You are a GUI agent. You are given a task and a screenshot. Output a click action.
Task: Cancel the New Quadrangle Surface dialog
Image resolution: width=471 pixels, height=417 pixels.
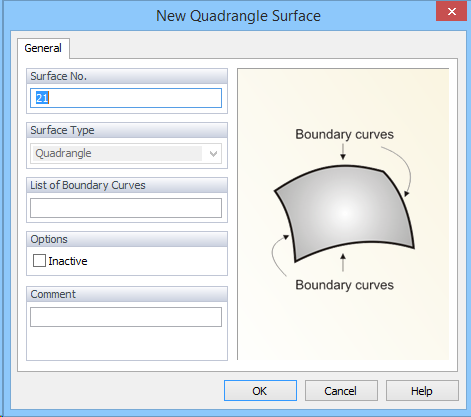[341, 391]
